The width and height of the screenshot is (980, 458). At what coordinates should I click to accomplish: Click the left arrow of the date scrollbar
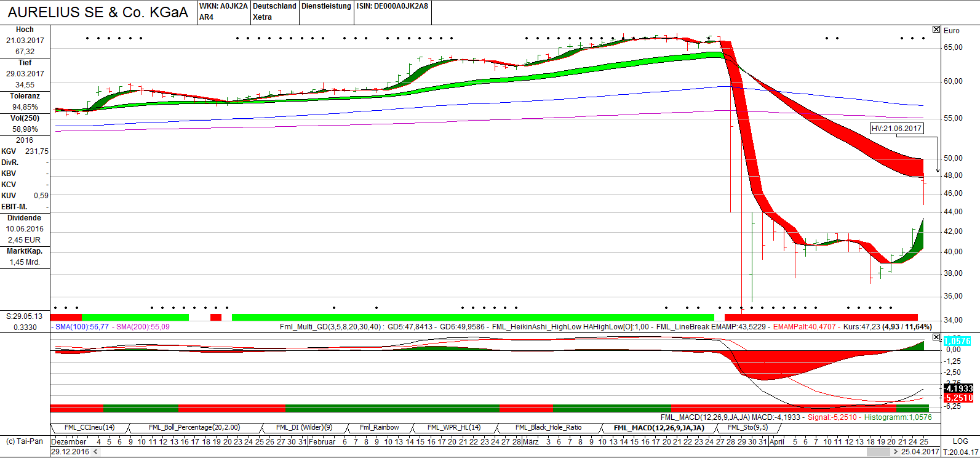[x=95, y=452]
